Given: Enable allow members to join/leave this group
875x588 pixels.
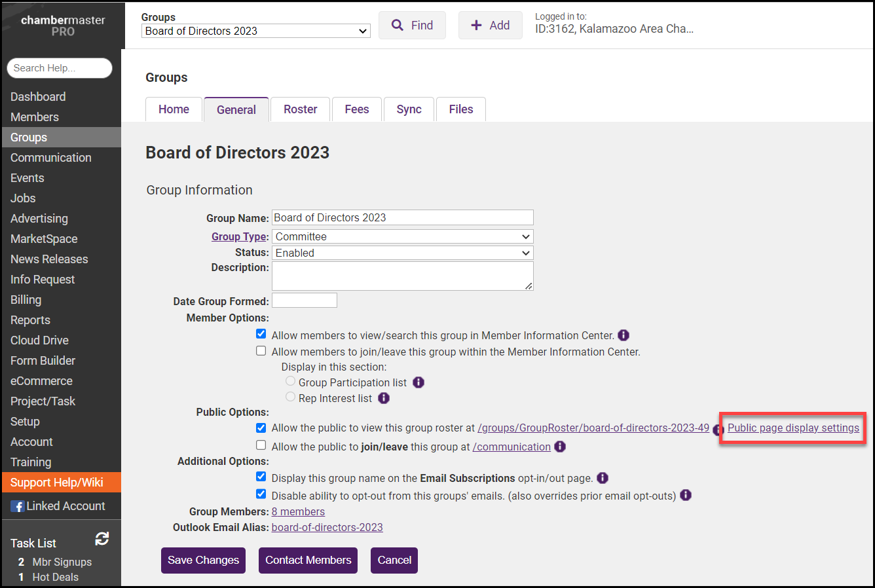Looking at the screenshot, I should [x=261, y=351].
